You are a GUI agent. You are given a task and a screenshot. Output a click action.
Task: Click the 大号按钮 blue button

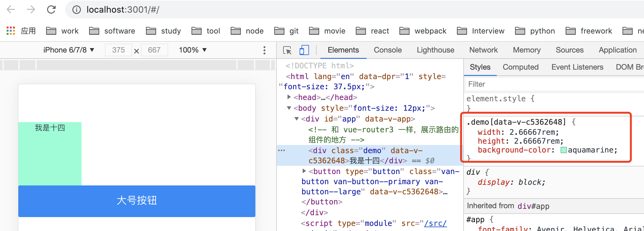click(137, 201)
